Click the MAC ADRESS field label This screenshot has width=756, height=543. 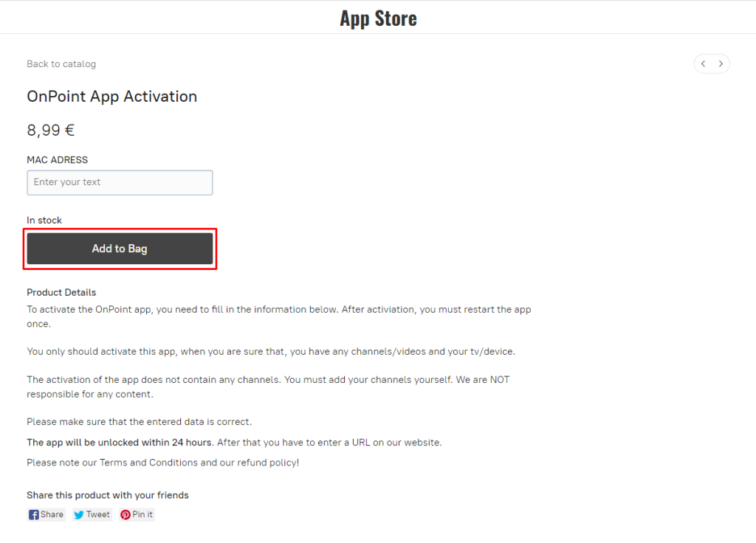[57, 160]
